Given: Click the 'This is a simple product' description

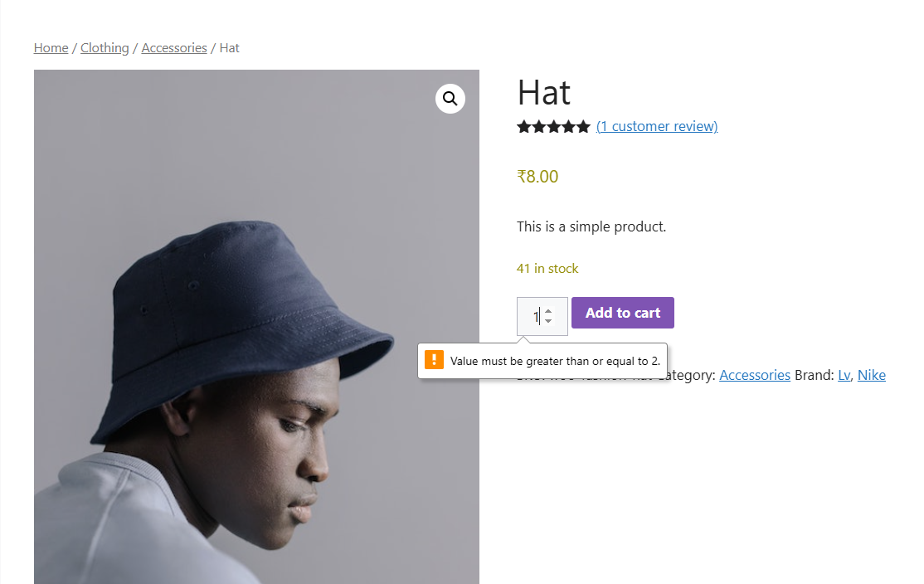Looking at the screenshot, I should (x=591, y=226).
